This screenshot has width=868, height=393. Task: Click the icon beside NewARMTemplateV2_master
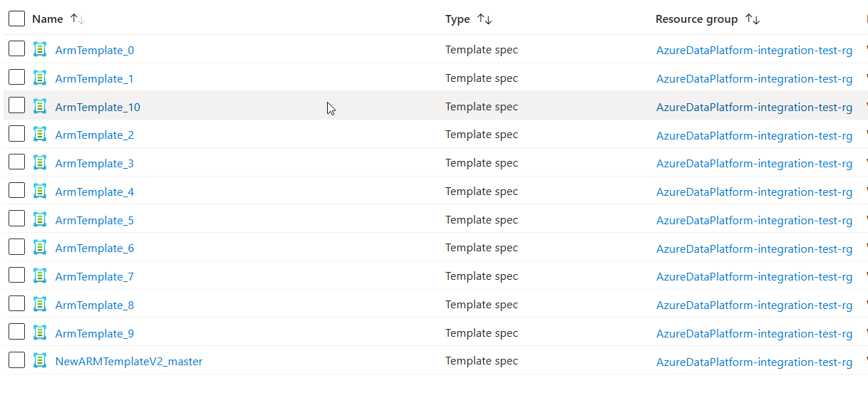40,361
